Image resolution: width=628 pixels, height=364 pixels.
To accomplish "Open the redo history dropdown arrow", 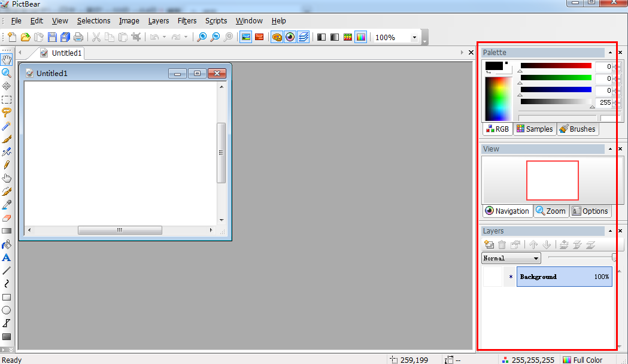I will (186, 37).
